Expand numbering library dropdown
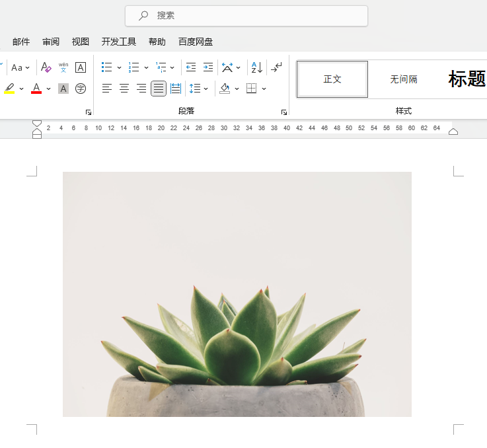 click(146, 67)
